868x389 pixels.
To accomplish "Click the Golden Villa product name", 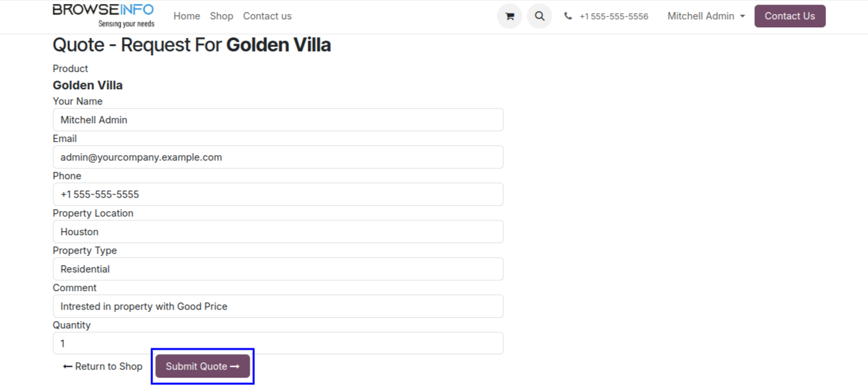I will [88, 85].
